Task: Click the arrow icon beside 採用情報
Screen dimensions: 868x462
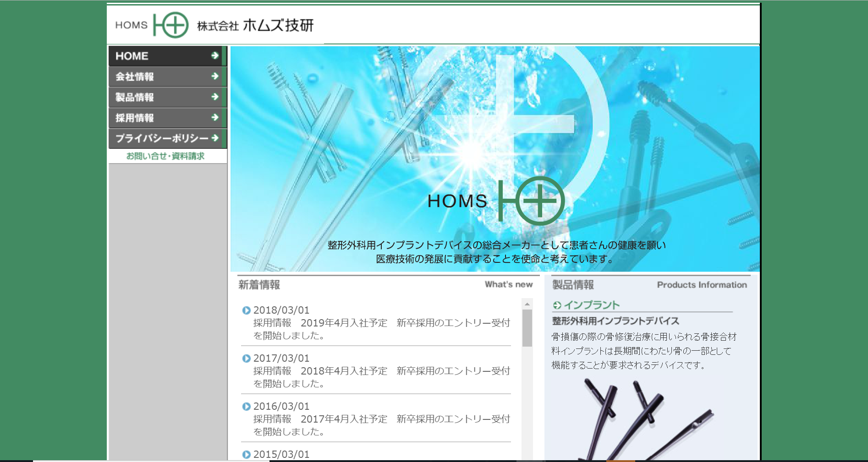Action: pyautogui.click(x=215, y=117)
